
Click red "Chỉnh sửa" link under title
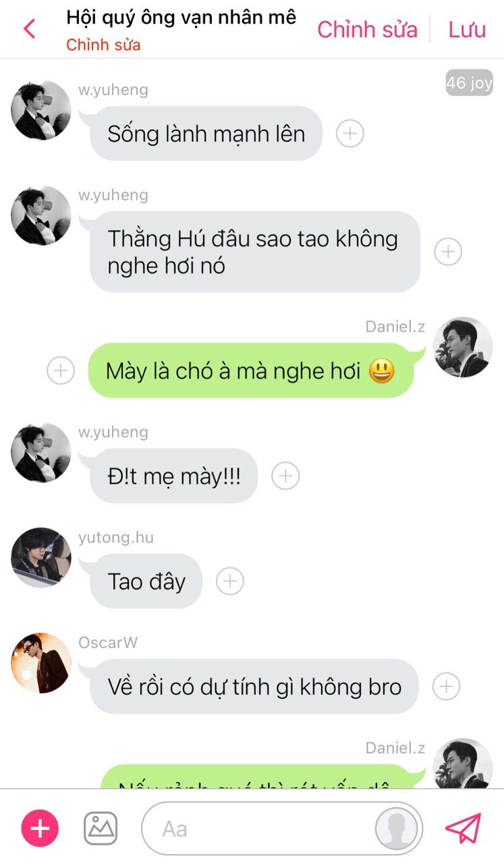click(x=103, y=45)
